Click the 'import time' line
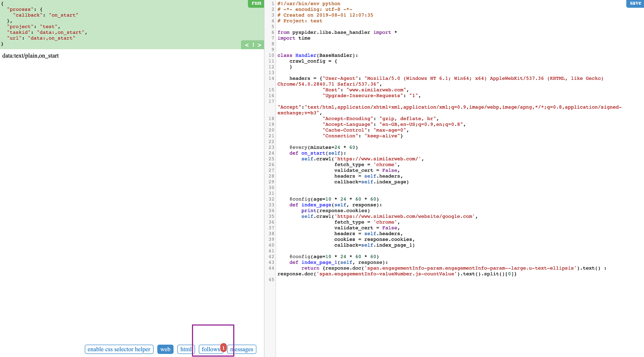The width and height of the screenshot is (644, 357). click(294, 38)
